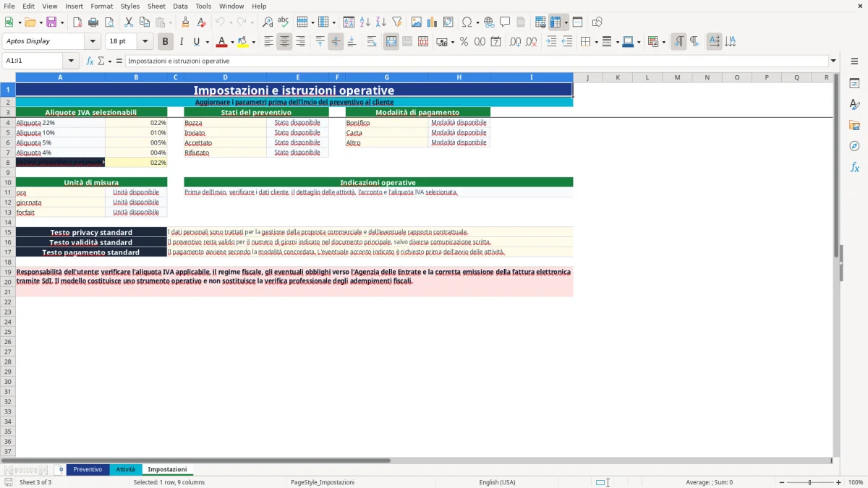
Task: Expand the formula bar
Action: (x=833, y=61)
